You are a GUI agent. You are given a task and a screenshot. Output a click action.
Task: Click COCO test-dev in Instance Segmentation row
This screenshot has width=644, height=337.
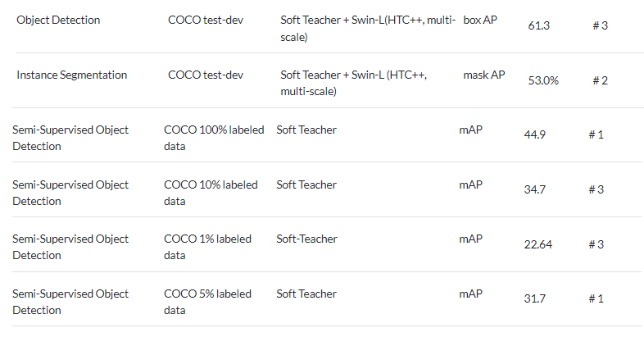(x=206, y=75)
